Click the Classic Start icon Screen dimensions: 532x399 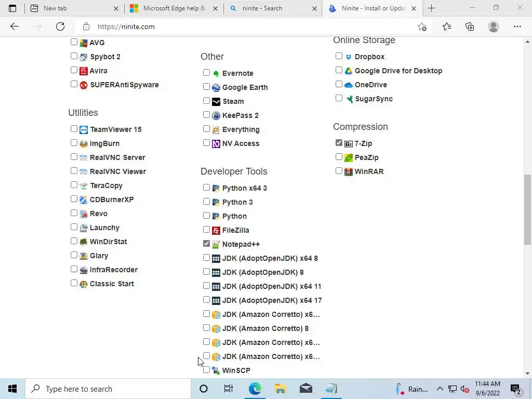pos(84,284)
